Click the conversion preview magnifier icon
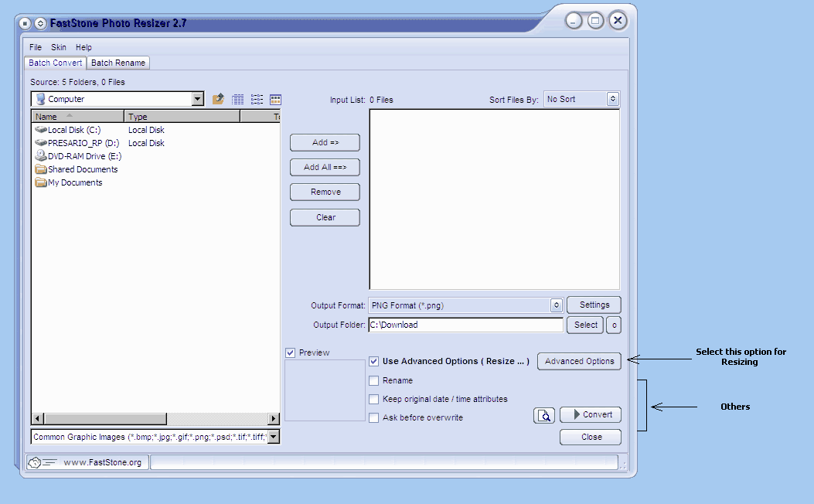The image size is (814, 504). click(x=544, y=416)
